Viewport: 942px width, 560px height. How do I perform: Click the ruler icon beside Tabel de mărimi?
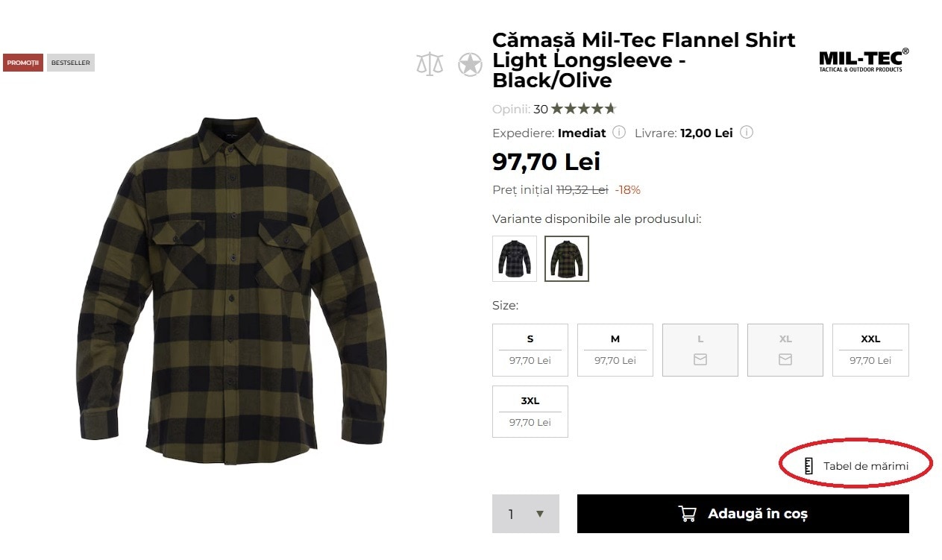[808, 465]
